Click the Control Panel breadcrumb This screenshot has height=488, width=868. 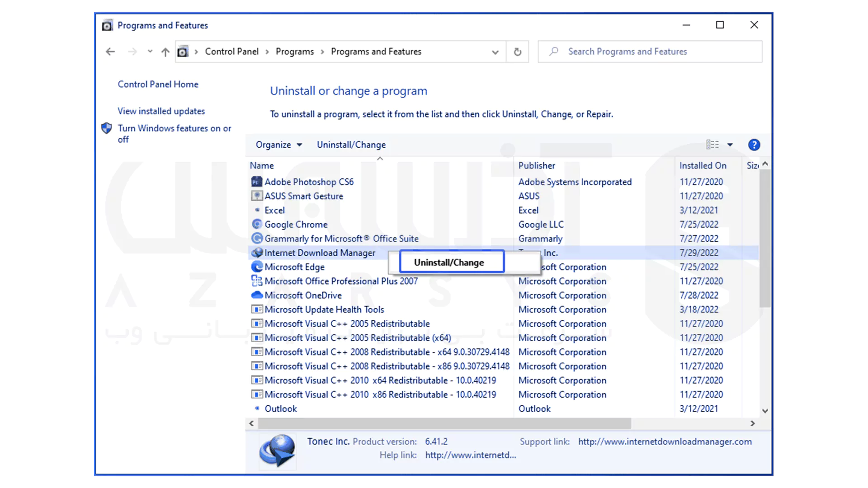click(231, 52)
